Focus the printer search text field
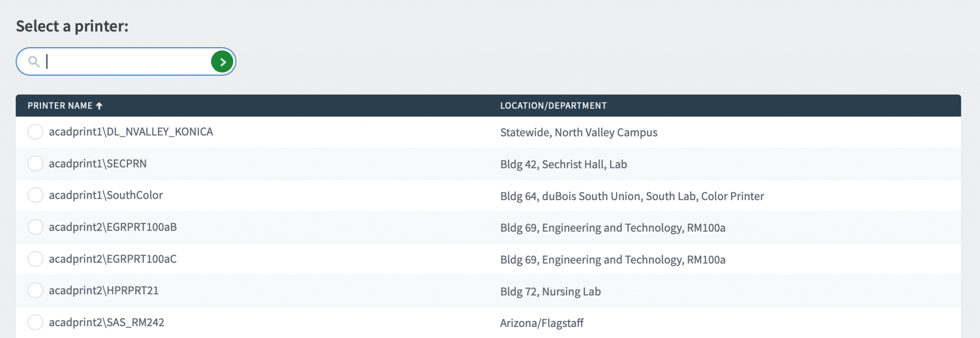Screen dimensions: 980x338 click(x=127, y=62)
